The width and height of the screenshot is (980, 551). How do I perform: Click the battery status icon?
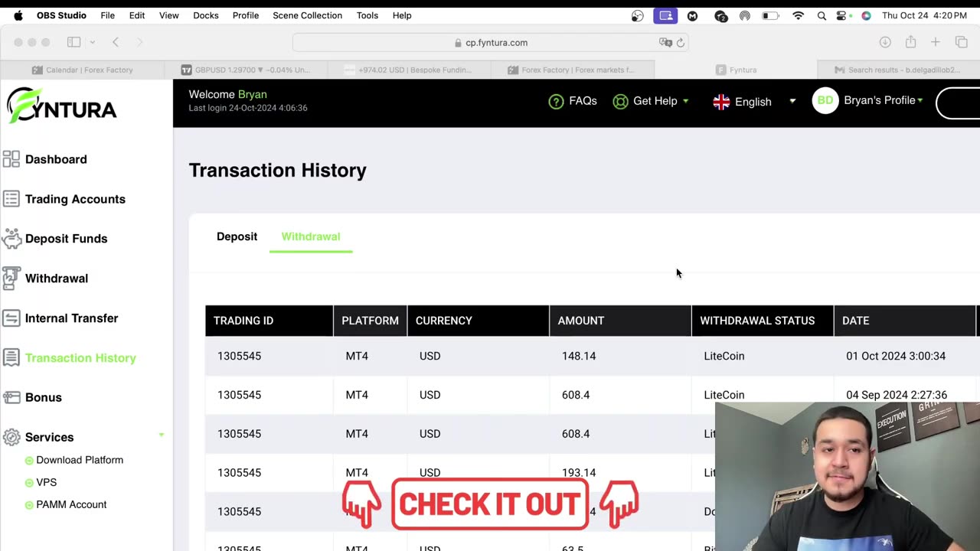click(x=770, y=15)
